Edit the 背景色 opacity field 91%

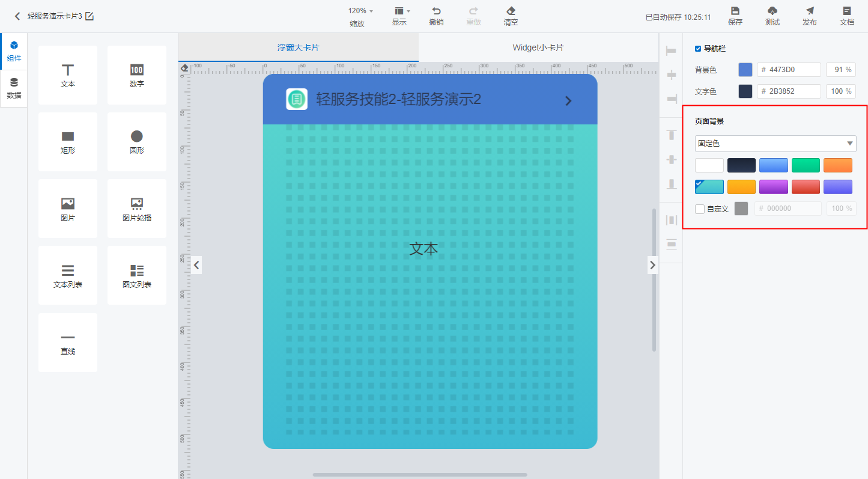[x=841, y=70]
